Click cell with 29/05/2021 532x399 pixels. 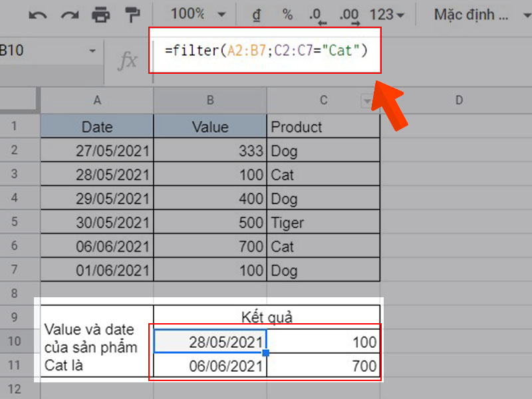coord(97,198)
